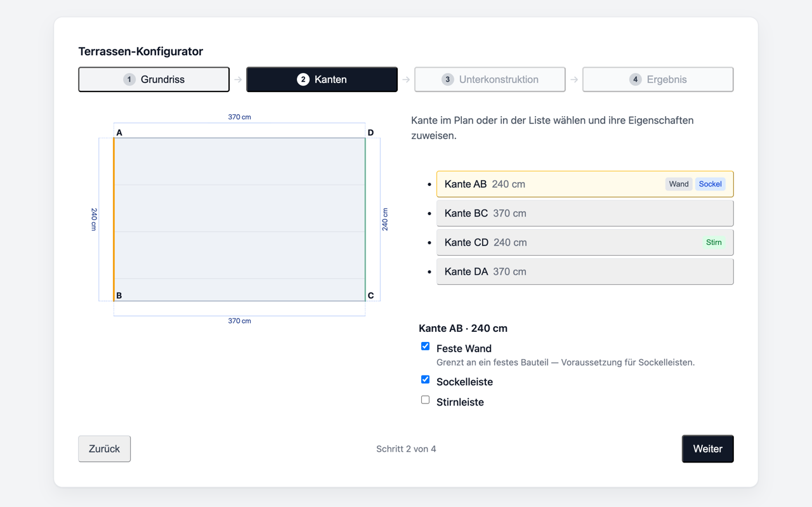
Task: Enable the Stirnleiste checkbox
Action: click(425, 400)
